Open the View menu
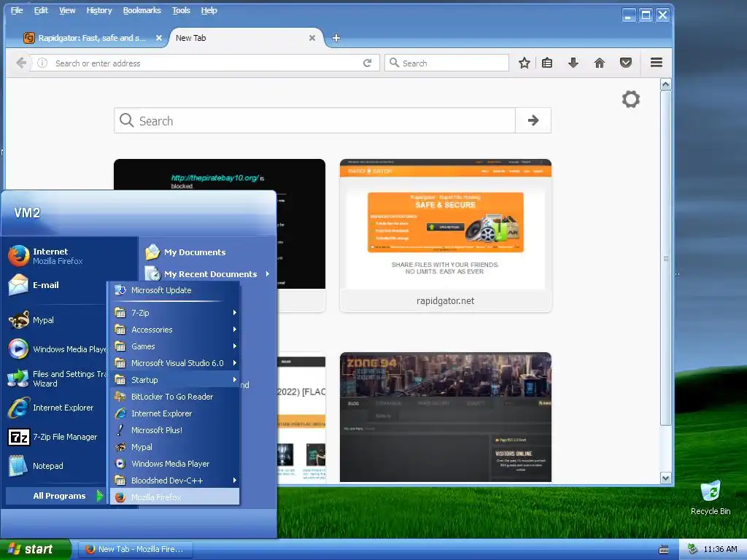The height and width of the screenshot is (560, 747). pos(67,10)
